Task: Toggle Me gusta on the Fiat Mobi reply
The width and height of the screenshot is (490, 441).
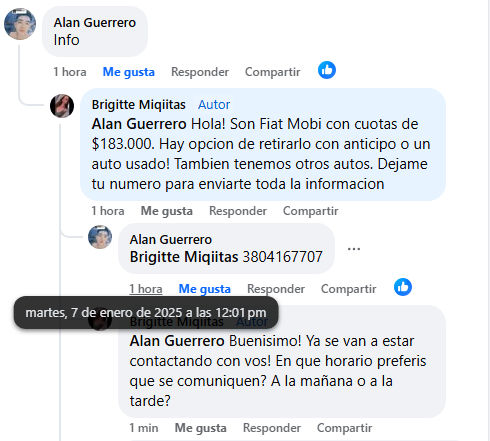Action: click(167, 211)
